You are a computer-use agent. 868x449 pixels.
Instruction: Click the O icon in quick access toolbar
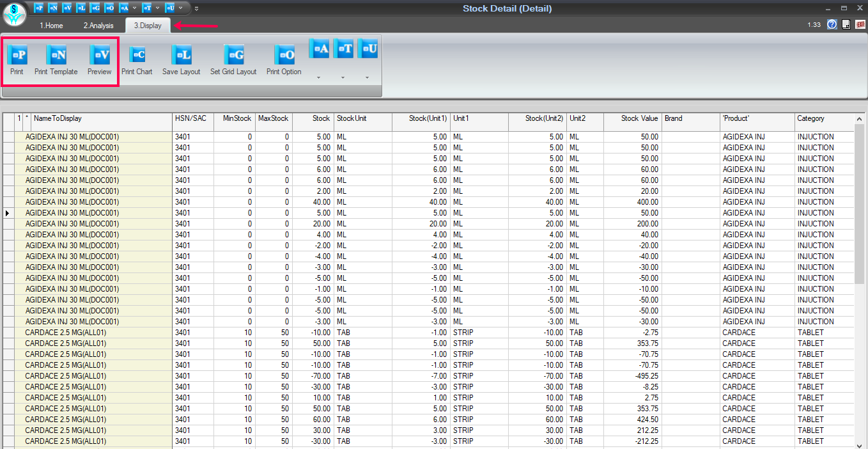pyautogui.click(x=109, y=8)
